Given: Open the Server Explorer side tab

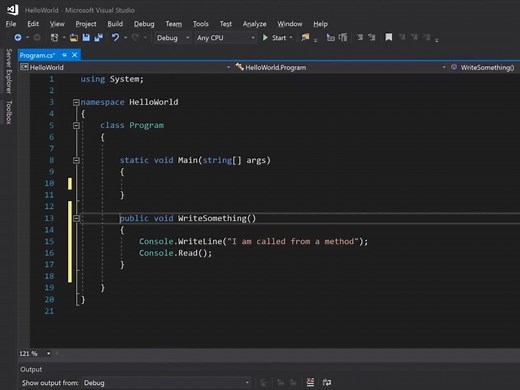Looking at the screenshot, I should coord(9,71).
